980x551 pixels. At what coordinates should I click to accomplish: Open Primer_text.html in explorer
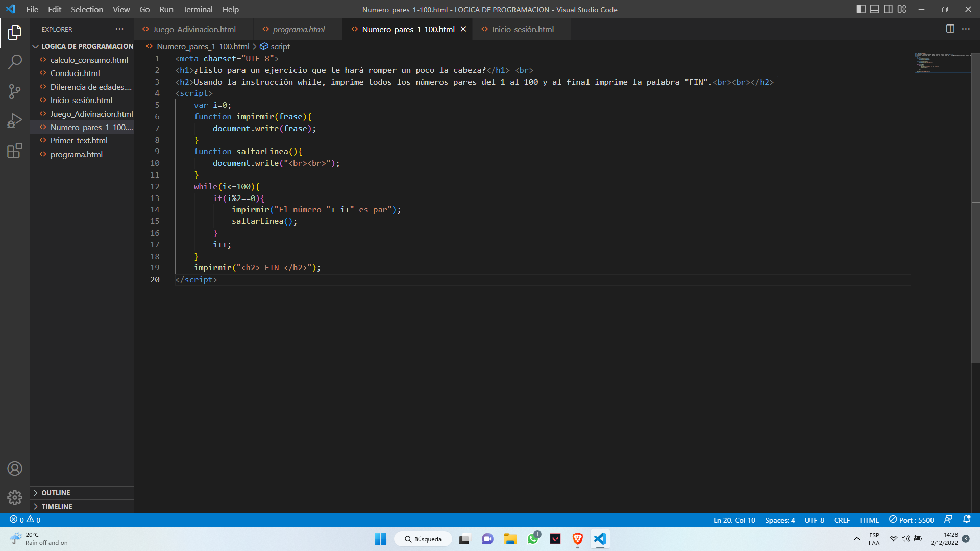[82, 141]
